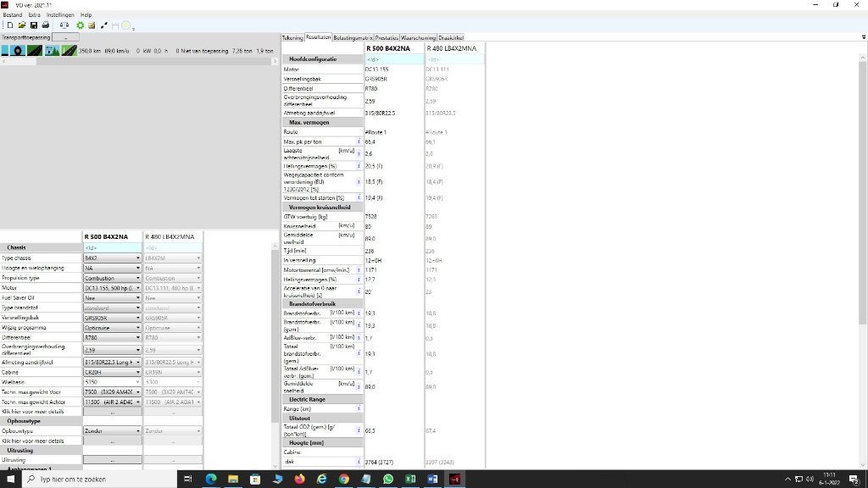Image resolution: width=868 pixels, height=488 pixels.
Task: Select the tire route icon
Action: pyautogui.click(x=19, y=50)
